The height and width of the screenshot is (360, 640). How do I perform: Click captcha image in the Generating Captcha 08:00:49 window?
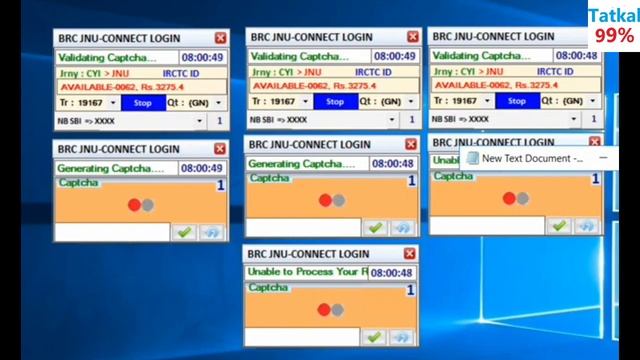point(141,205)
